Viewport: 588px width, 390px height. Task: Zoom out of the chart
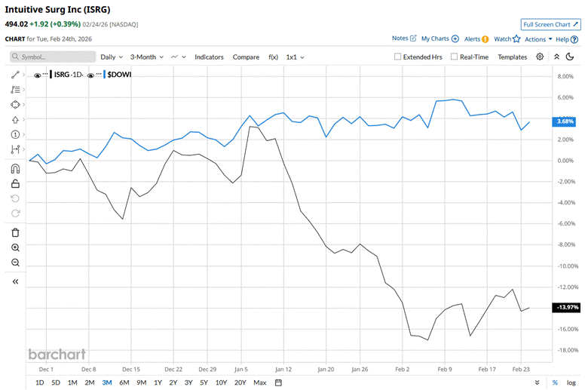[x=15, y=263]
